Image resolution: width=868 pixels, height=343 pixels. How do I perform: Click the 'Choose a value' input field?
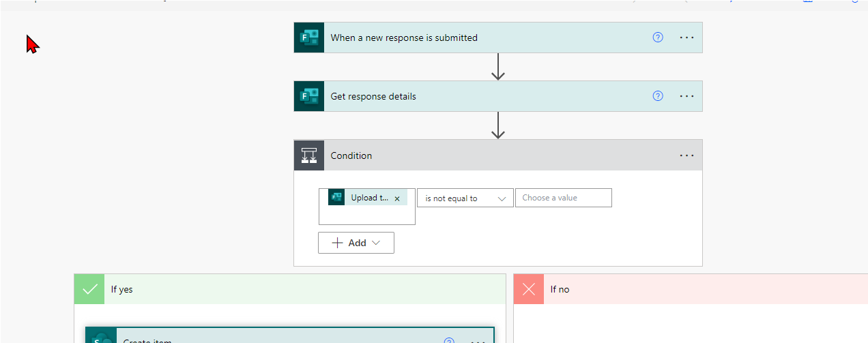click(x=564, y=198)
